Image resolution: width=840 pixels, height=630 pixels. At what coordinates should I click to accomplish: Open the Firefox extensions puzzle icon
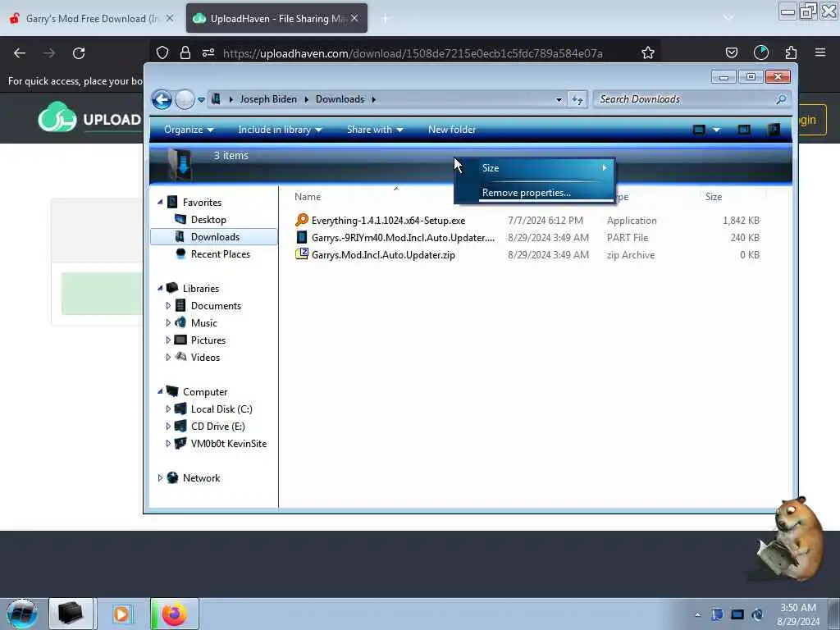[x=791, y=53]
